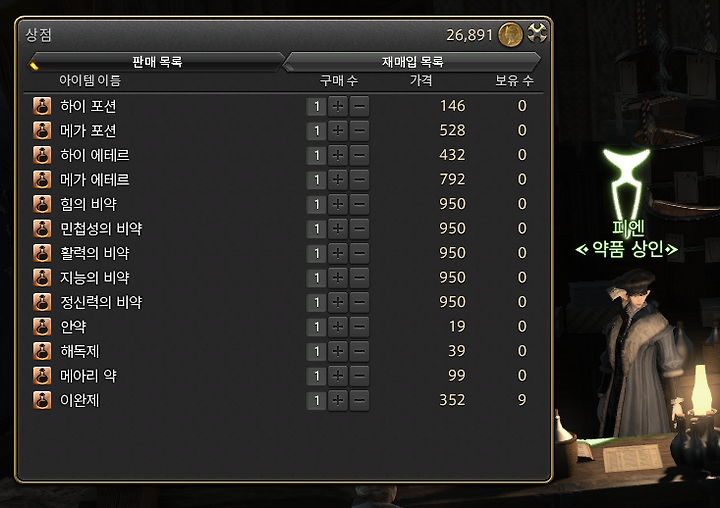This screenshot has width=720, height=508.
Task: Click the 정신력의 비약 quantity input
Action: [316, 302]
